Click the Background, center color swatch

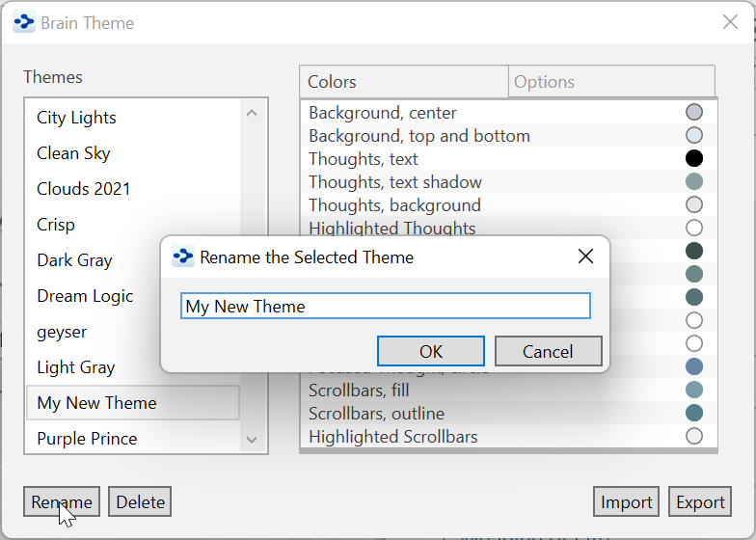694,113
